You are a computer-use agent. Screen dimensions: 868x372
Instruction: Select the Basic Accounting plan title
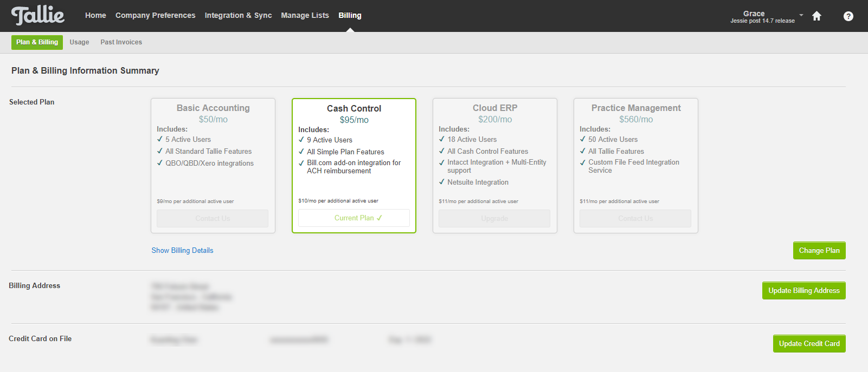213,108
